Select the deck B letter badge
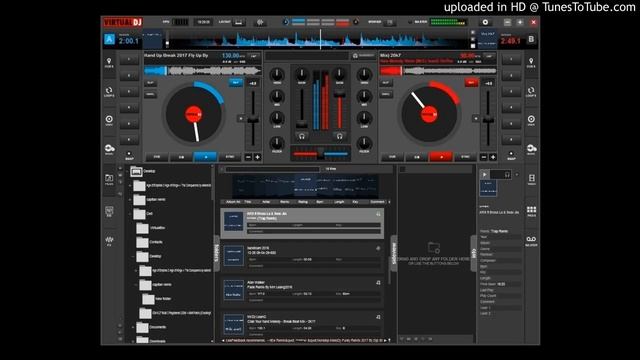The image size is (640, 360). 531,39
